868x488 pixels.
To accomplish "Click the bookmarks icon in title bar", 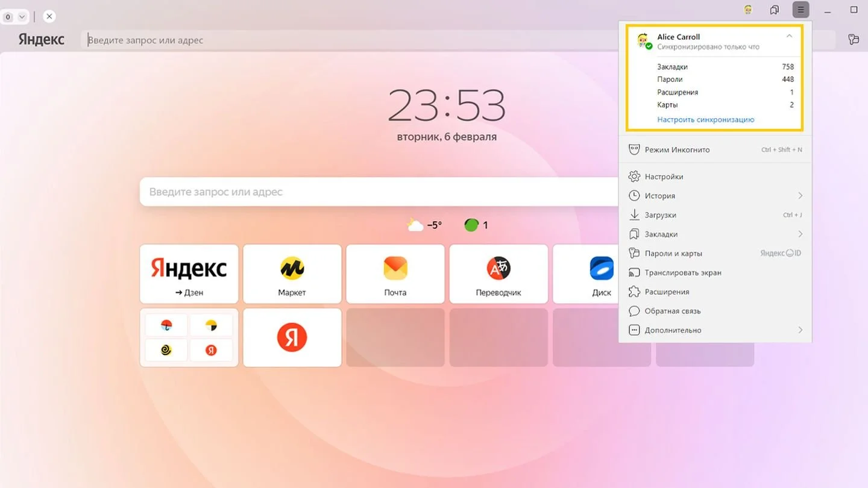I will pyautogui.click(x=775, y=10).
